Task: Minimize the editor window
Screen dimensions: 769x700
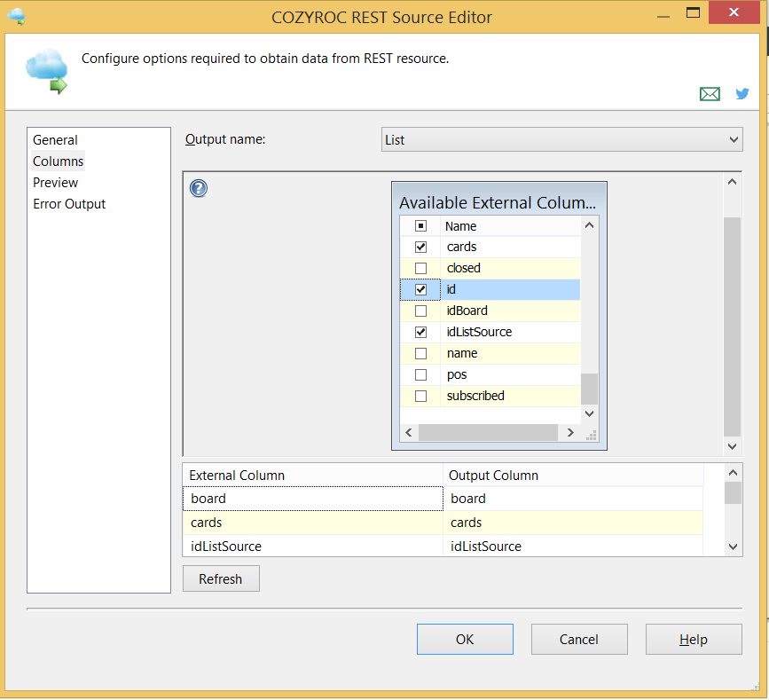Action: [663, 16]
